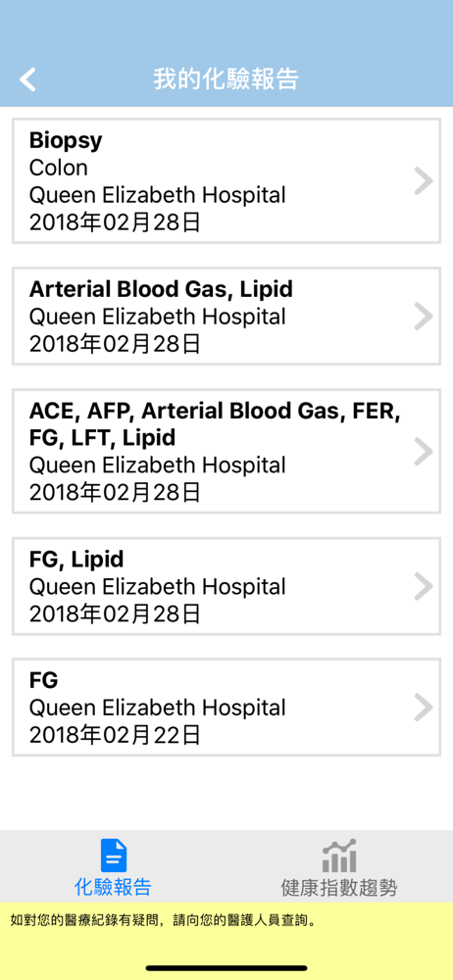This screenshot has width=453, height=980.
Task: Switch to the 健康指數趨勢 tab label
Action: pyautogui.click(x=339, y=888)
